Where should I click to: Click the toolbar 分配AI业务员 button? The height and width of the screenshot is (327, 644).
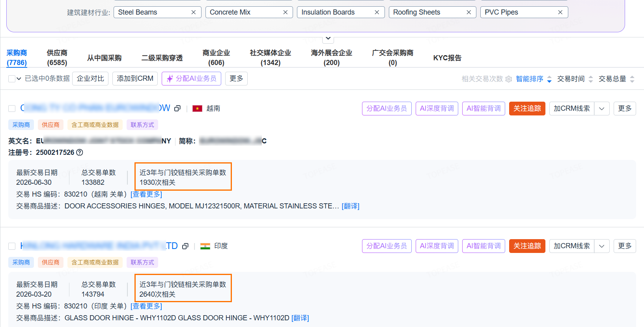(x=191, y=78)
